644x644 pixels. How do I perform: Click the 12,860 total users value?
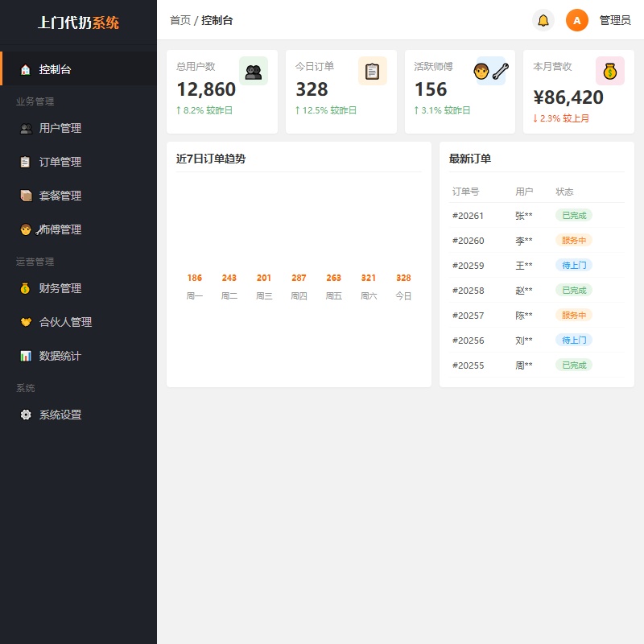click(x=206, y=89)
